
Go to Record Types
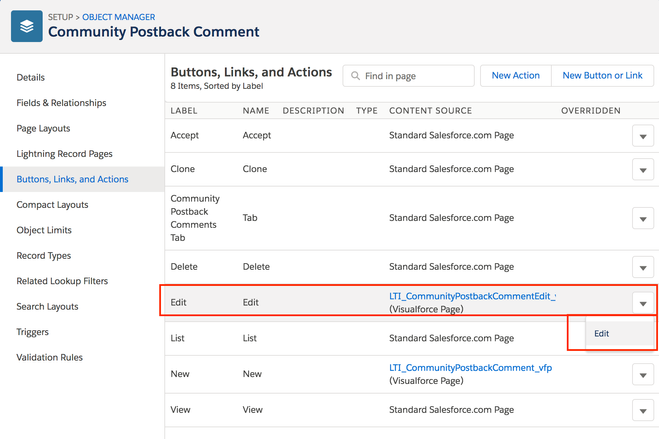pos(43,256)
